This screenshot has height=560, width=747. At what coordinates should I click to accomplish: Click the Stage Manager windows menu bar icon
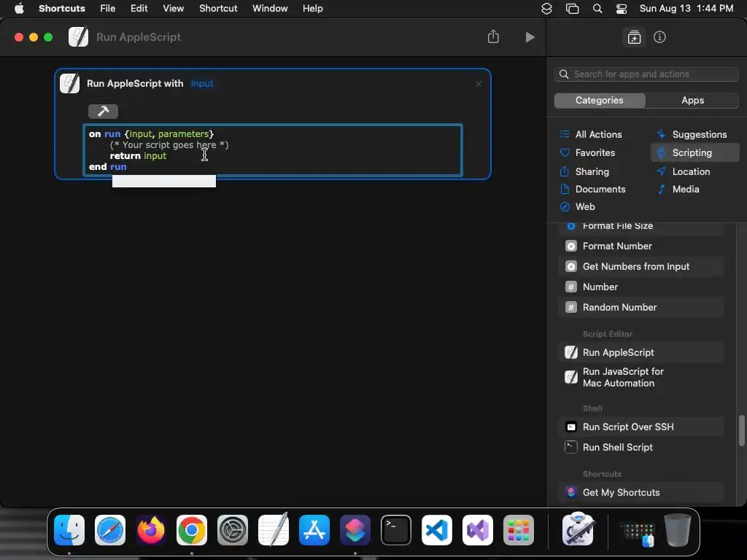click(x=572, y=9)
